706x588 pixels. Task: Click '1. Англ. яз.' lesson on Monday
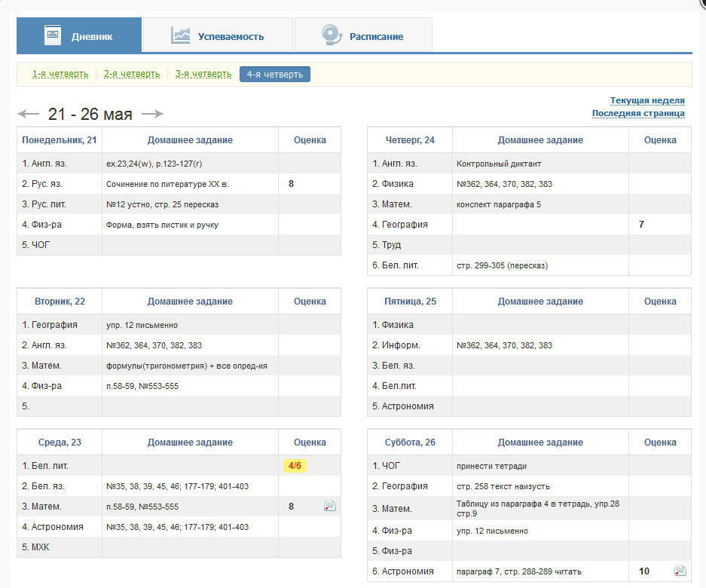pyautogui.click(x=44, y=164)
